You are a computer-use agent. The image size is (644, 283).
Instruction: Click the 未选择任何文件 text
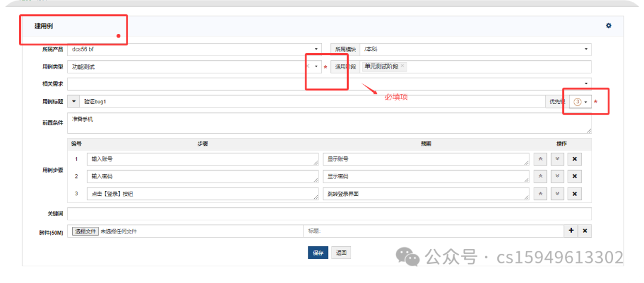(119, 232)
